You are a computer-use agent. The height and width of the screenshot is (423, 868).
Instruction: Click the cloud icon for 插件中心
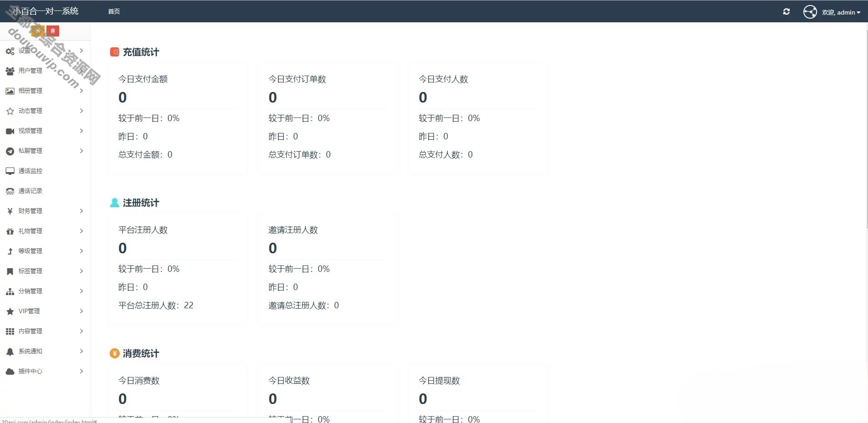(10, 372)
